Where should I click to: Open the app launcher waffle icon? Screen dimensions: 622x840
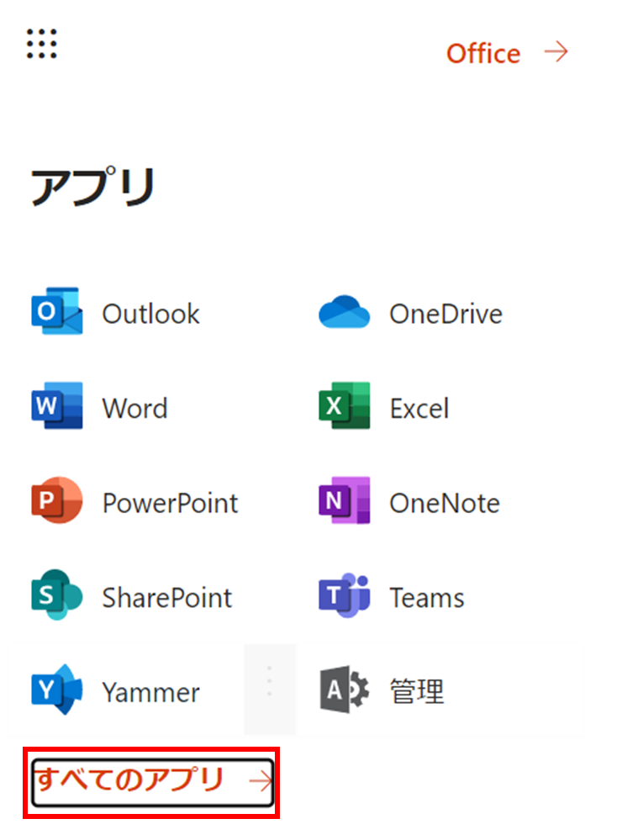click(x=42, y=44)
